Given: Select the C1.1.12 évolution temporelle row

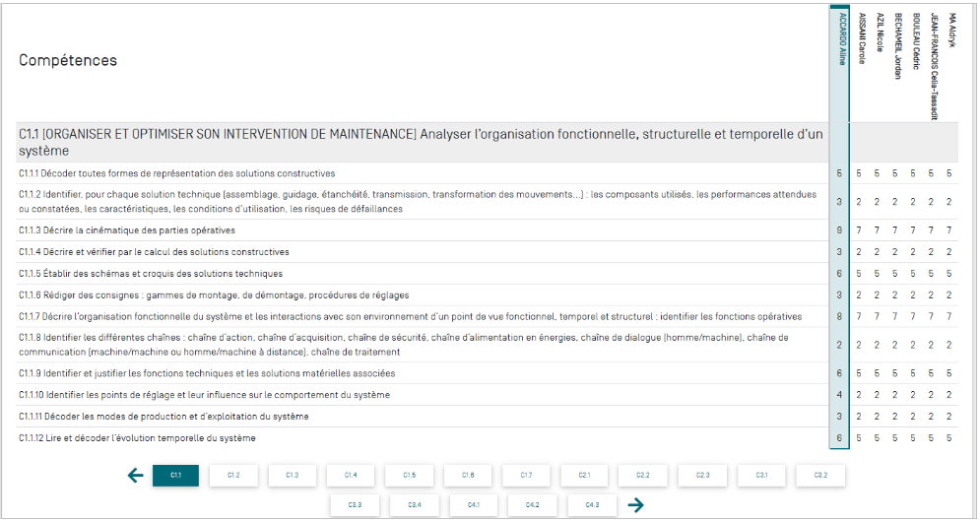Looking at the screenshot, I should (x=138, y=438).
